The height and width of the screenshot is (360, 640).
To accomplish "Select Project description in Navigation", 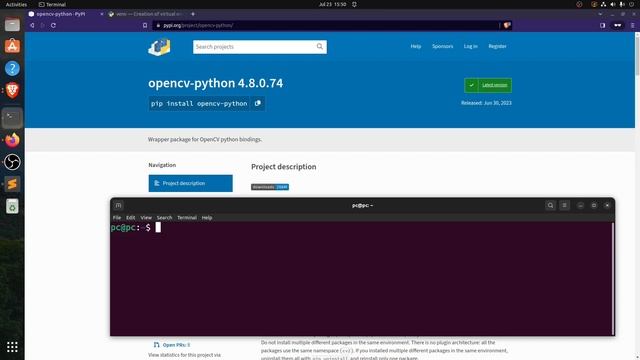I will [191, 183].
